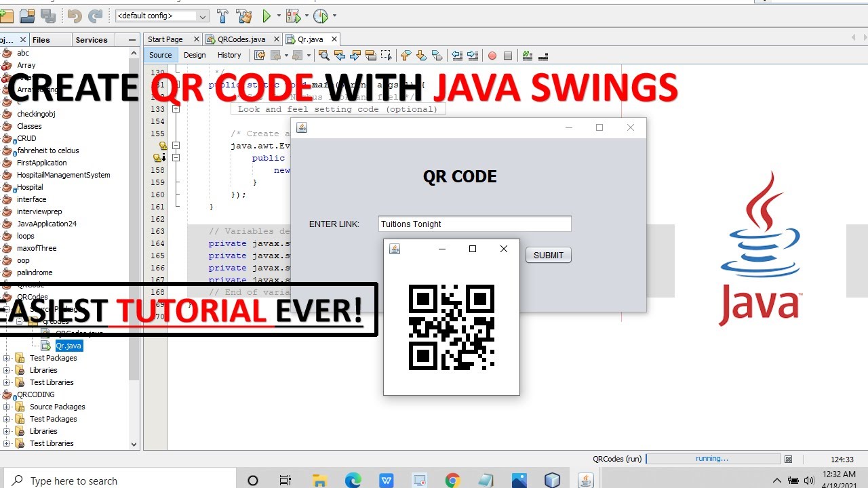Open Task View on taskbar
This screenshot has height=488, width=868.
pyautogui.click(x=285, y=481)
